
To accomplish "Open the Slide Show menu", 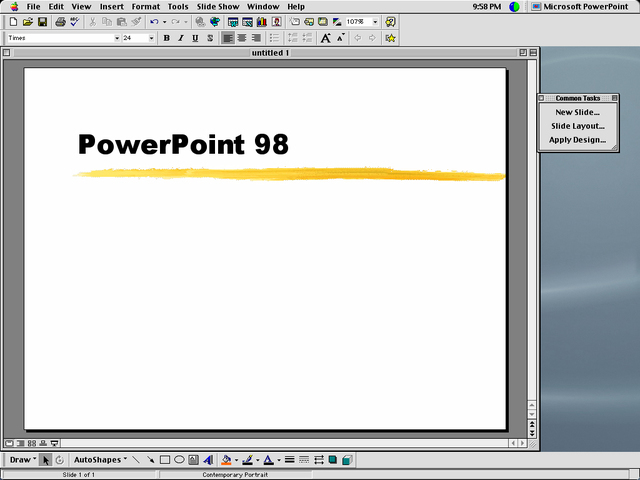I will [x=218, y=7].
